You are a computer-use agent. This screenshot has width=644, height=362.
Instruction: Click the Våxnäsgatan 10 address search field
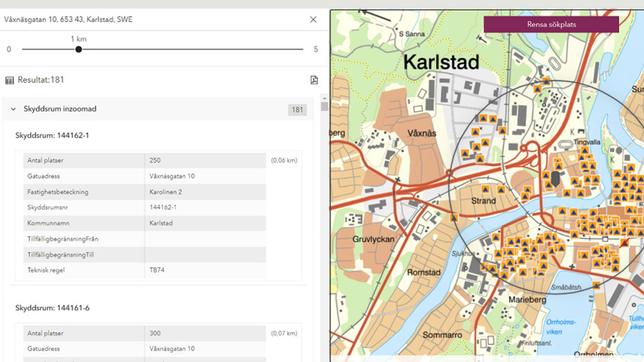[139, 19]
